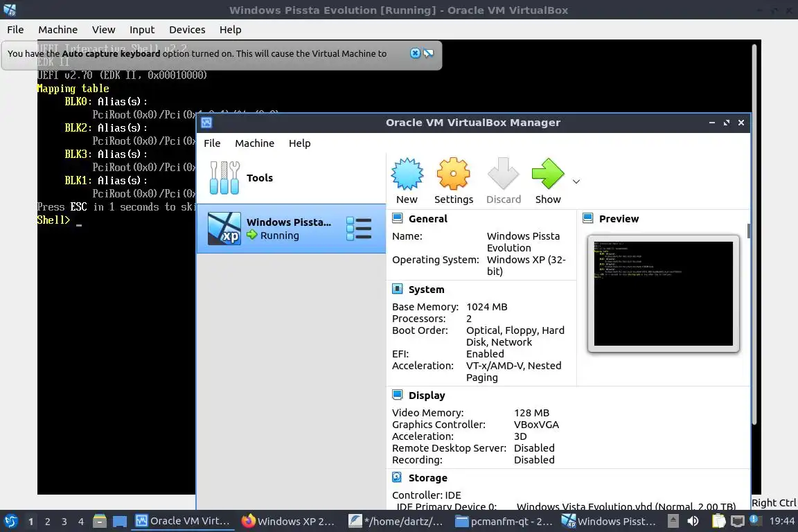Click the update notifier tray icon

[x=756, y=520]
